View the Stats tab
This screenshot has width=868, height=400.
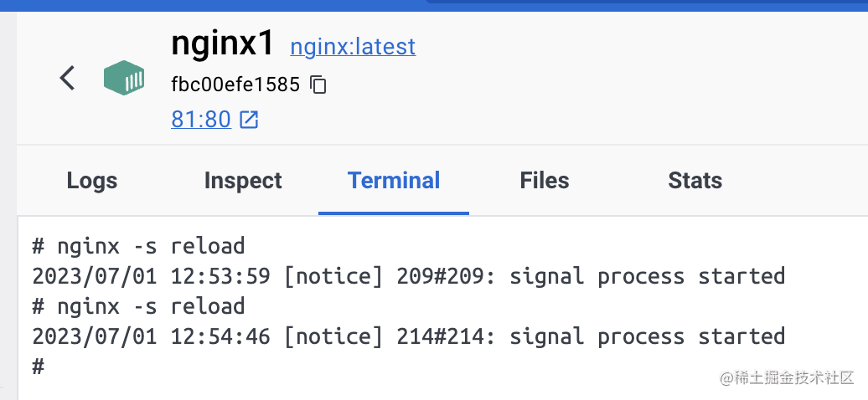(x=695, y=181)
